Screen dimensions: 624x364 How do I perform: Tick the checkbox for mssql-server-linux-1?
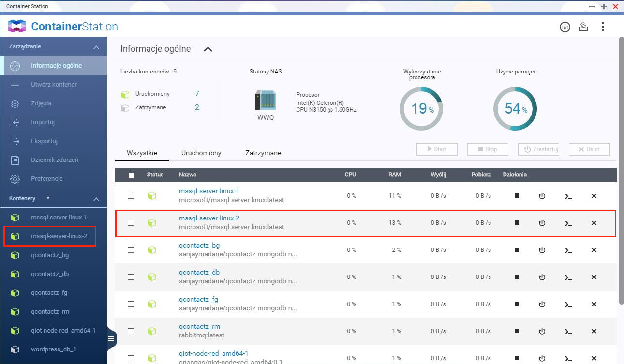click(131, 196)
